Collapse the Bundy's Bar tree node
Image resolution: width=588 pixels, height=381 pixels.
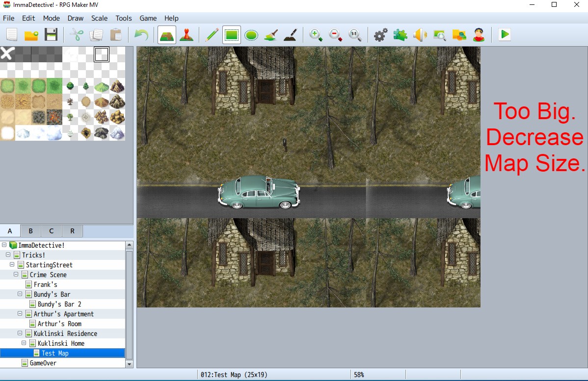pyautogui.click(x=20, y=294)
